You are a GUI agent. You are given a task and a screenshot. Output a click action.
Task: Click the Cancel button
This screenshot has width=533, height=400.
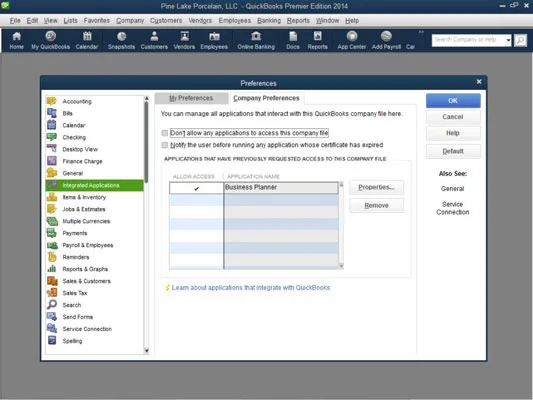tap(453, 117)
